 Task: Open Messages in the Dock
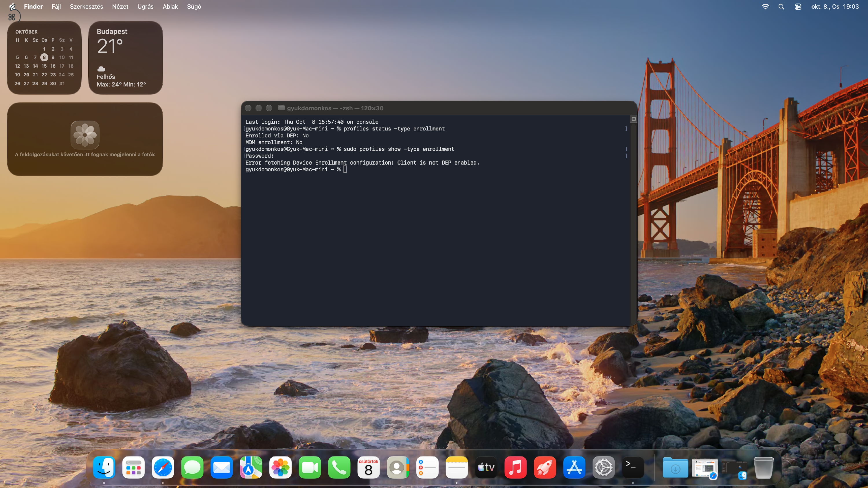tap(192, 467)
